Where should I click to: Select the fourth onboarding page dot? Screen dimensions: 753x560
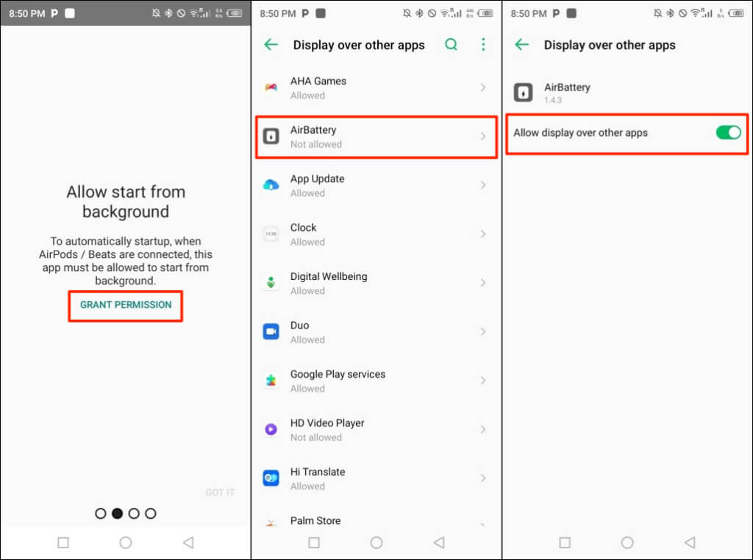point(150,514)
